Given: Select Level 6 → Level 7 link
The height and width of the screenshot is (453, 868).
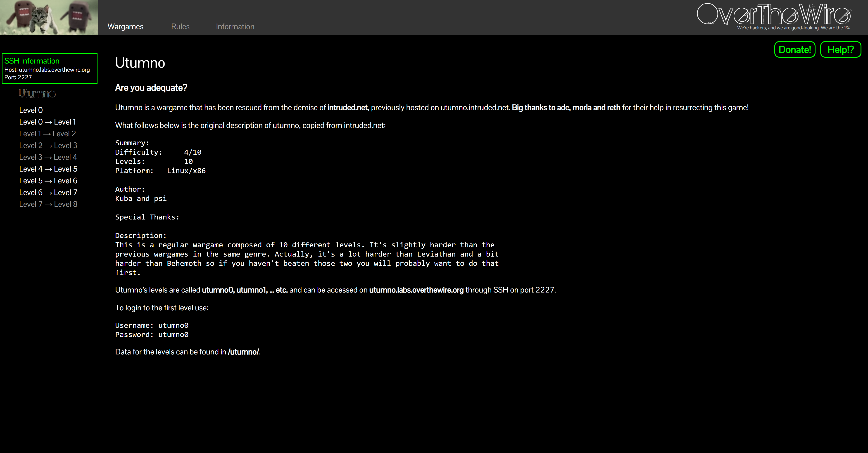Looking at the screenshot, I should 48,193.
